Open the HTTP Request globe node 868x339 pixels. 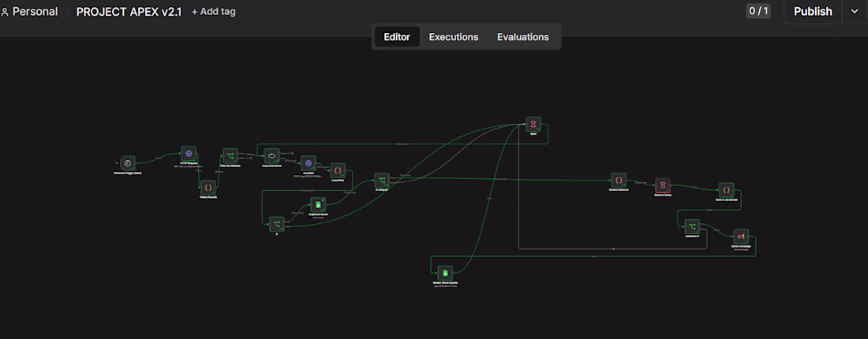[189, 154]
